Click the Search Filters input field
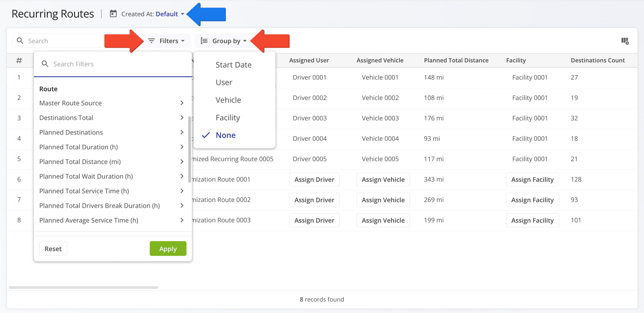This screenshot has height=313, width=644. point(94,64)
